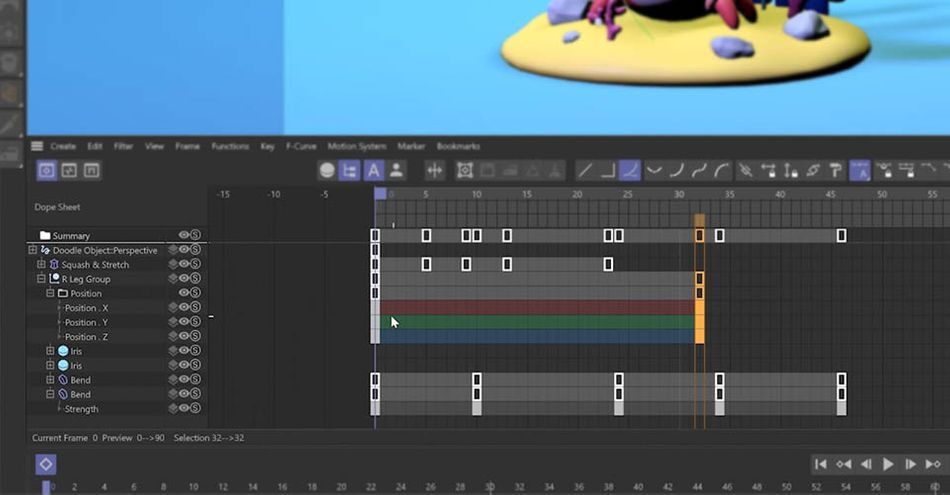Select the green Position Y track bar
The image size is (950, 495).
pyautogui.click(x=537, y=322)
